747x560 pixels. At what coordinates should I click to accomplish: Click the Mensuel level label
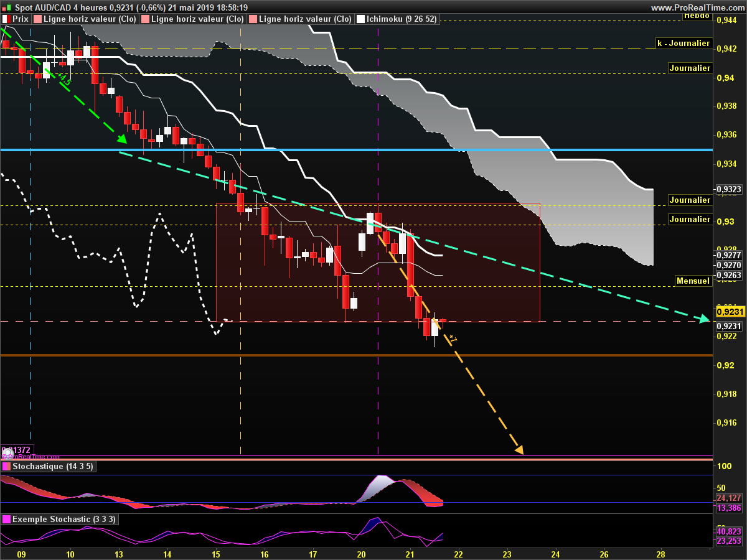click(693, 281)
